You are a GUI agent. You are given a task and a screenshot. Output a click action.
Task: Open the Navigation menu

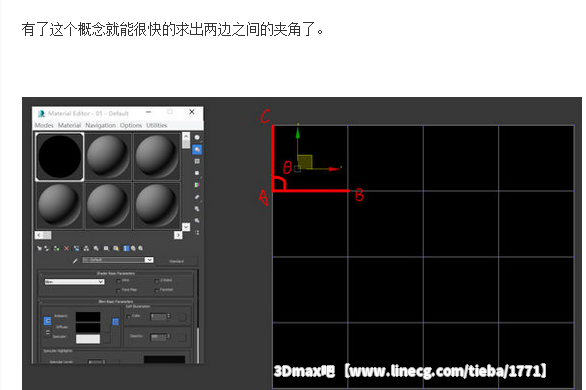click(x=100, y=125)
